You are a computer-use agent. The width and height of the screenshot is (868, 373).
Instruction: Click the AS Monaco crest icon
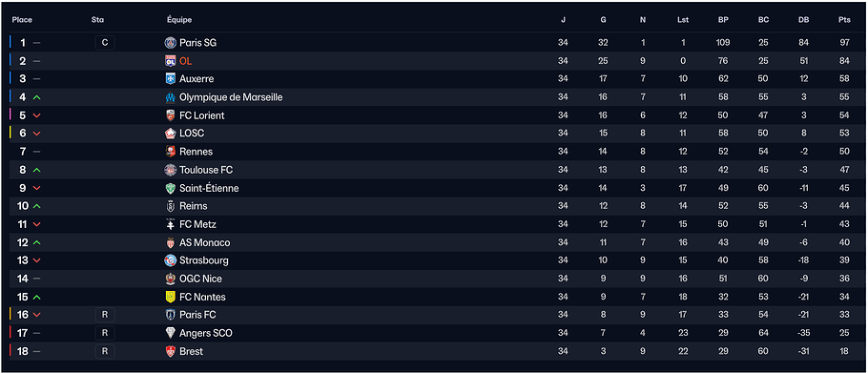tap(171, 242)
